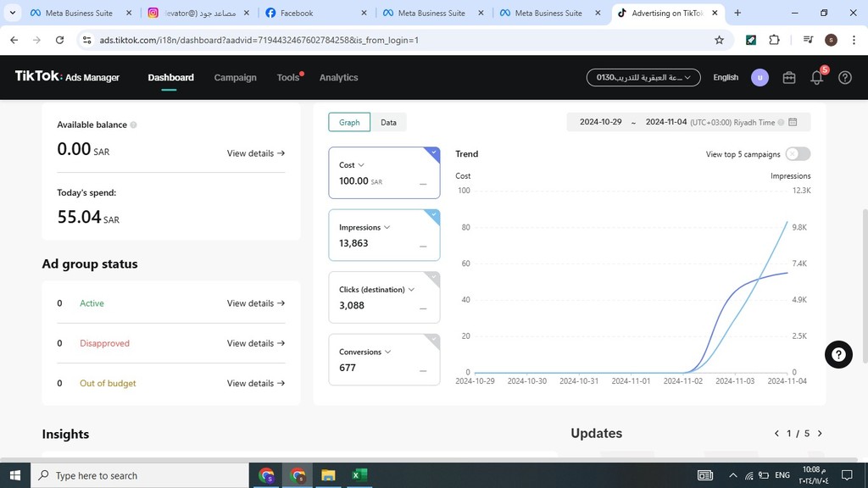Click the page vertical scrollbar
868x488 pixels.
(x=864, y=286)
